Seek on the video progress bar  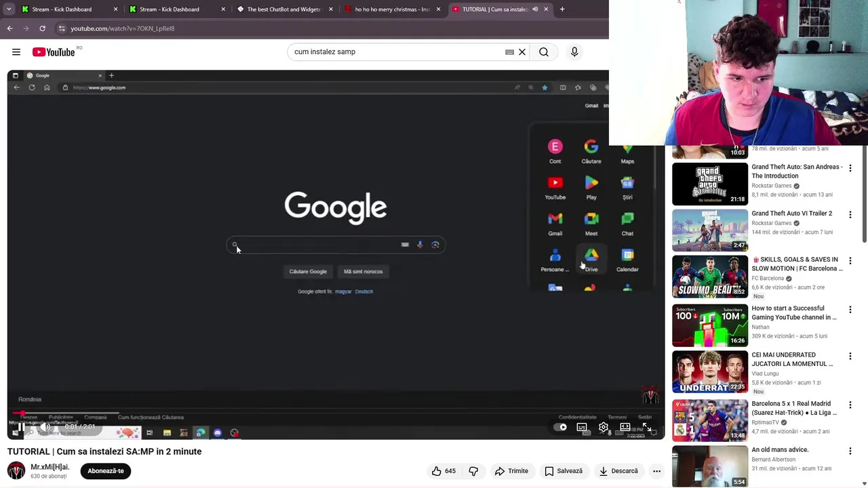tap(336, 413)
